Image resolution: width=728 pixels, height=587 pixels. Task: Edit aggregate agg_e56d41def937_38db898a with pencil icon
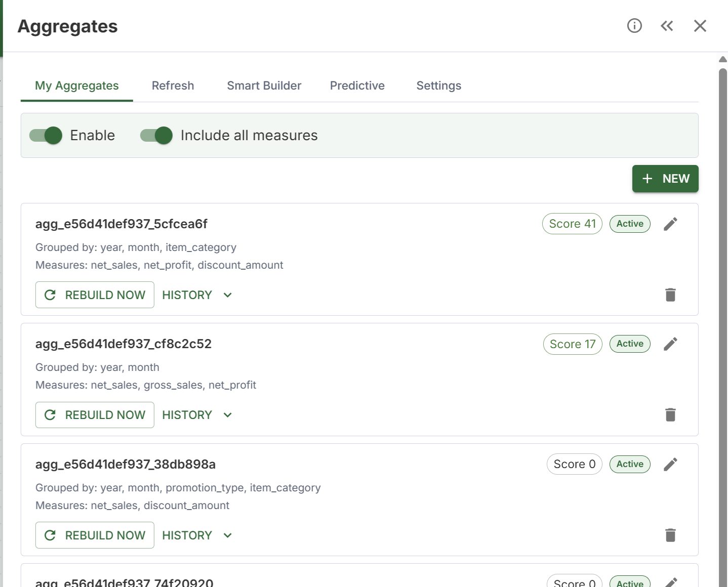click(x=670, y=464)
